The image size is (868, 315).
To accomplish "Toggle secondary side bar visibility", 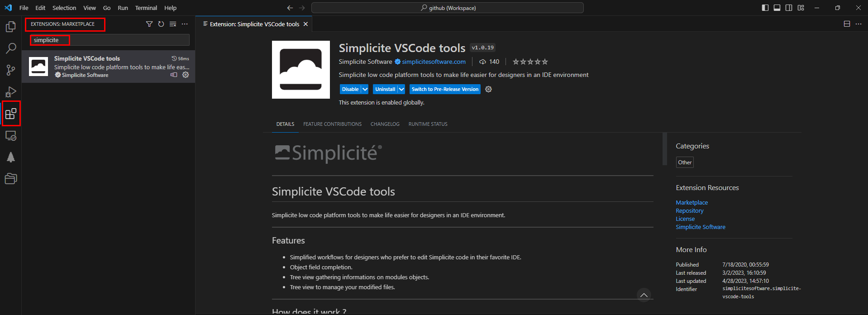I will click(x=789, y=8).
